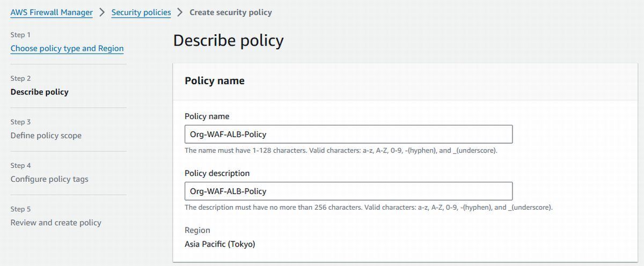Select the Describe policy step in sidebar

point(40,92)
